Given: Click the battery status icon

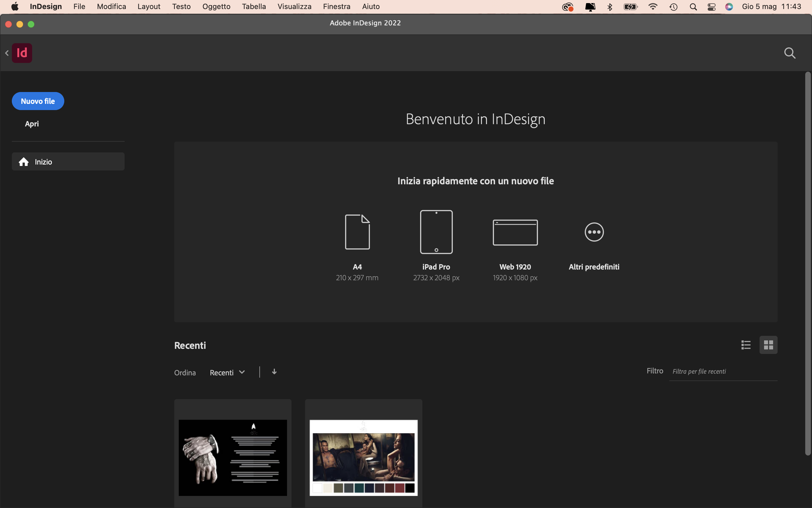Looking at the screenshot, I should (x=630, y=7).
